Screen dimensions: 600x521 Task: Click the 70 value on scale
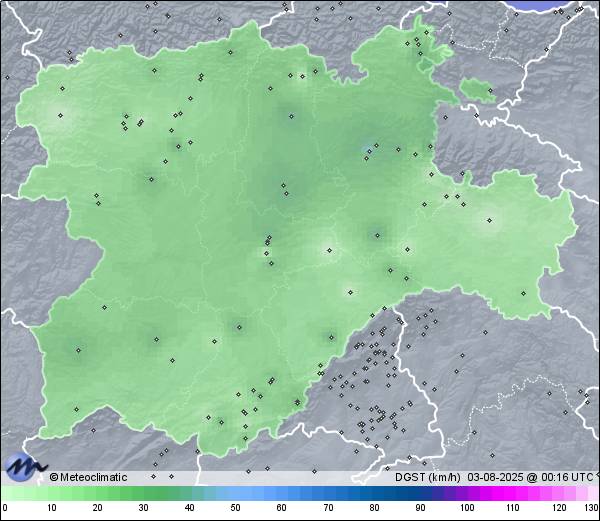(328, 508)
